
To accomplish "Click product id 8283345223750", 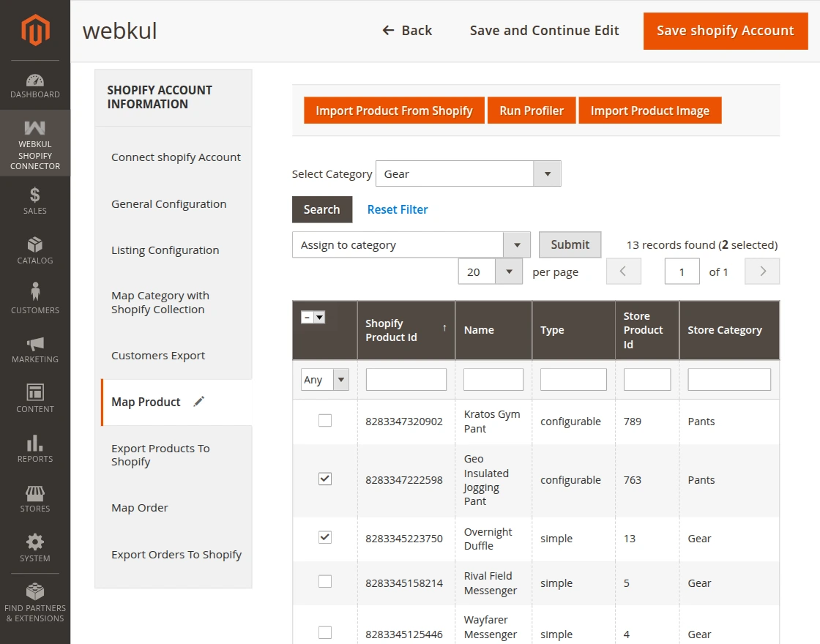I will click(x=403, y=539).
